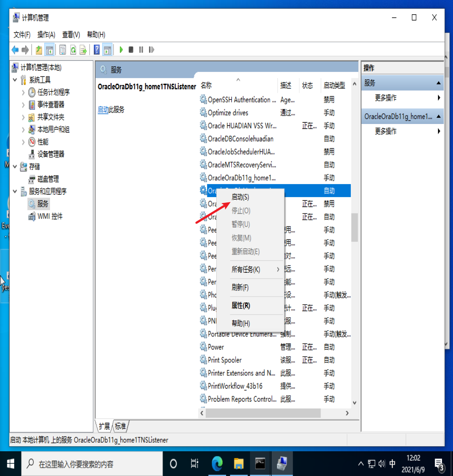Click the Properties sheet toolbar icon
This screenshot has height=476, width=453.
(x=63, y=50)
